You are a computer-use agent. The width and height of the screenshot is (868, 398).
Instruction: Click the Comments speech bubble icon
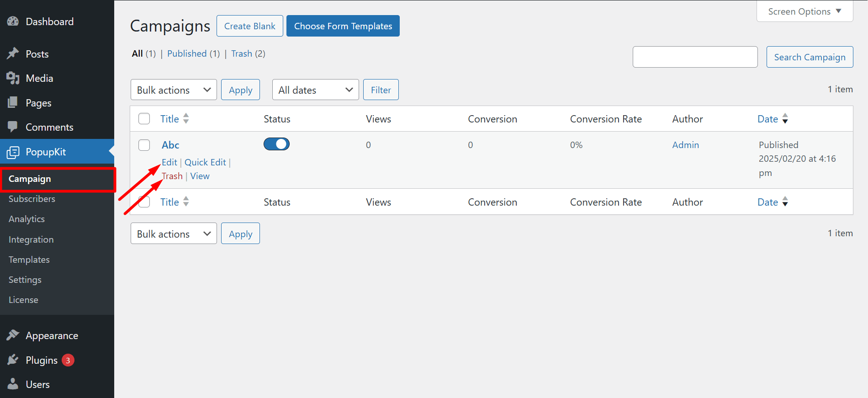pyautogui.click(x=13, y=127)
